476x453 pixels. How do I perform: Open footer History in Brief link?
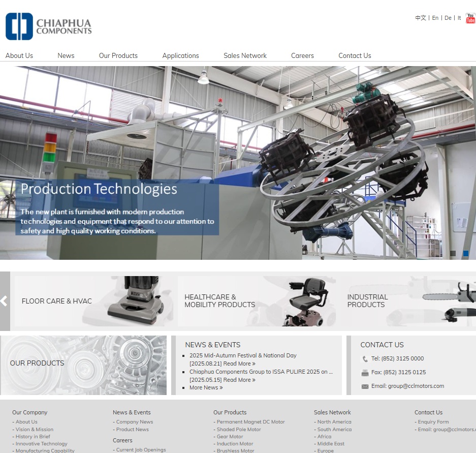pos(33,437)
